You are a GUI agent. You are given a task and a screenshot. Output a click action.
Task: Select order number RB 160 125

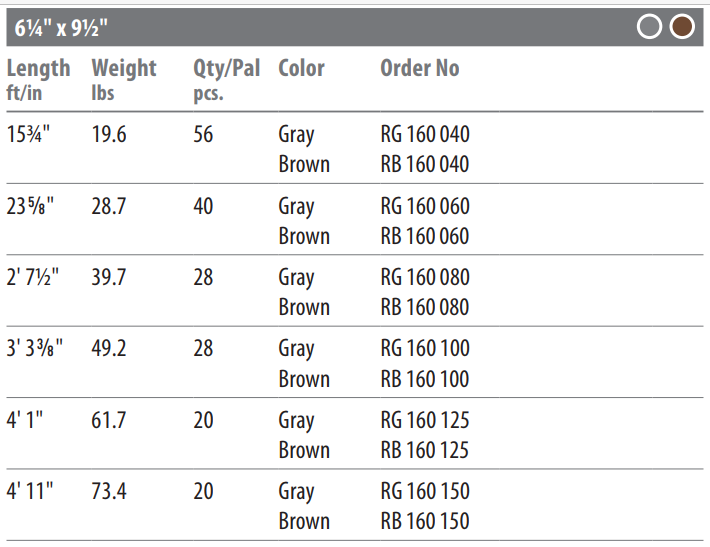(425, 450)
